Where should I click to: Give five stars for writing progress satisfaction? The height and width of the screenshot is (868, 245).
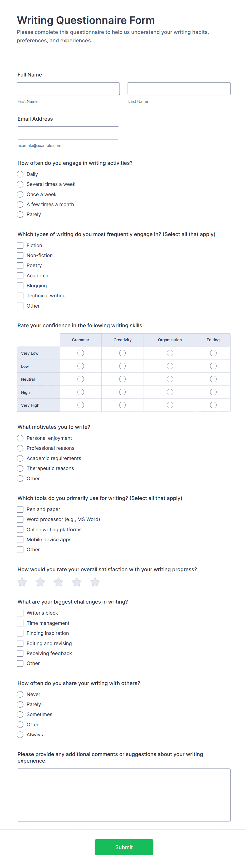click(95, 582)
